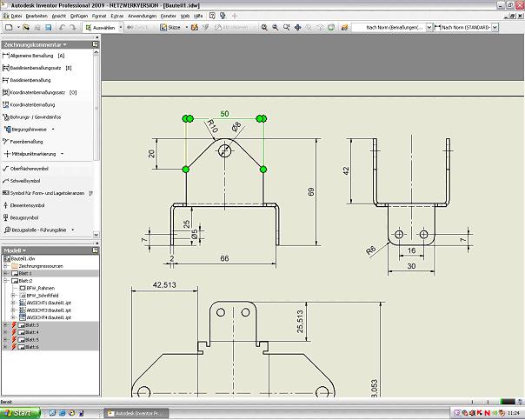Viewport: 525px width, 420px height.
Task: Pick the Oberflächensymbol tool
Action: (31, 168)
